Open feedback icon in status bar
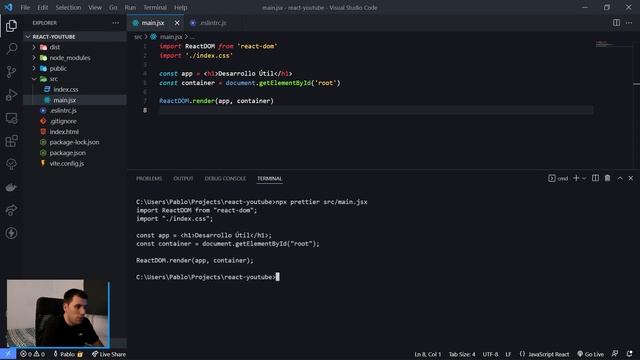640x360 pixels. click(x=615, y=354)
